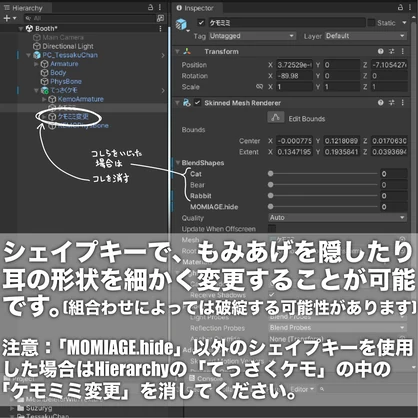418x418 pixels.
Task: Click the ケモミミ object name field
Action: [x=286, y=23]
